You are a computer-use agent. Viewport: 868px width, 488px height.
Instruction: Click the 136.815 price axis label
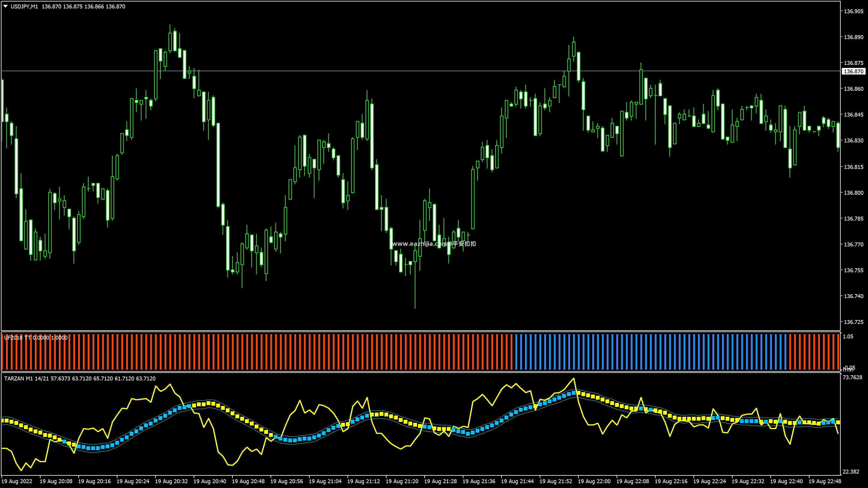854,167
